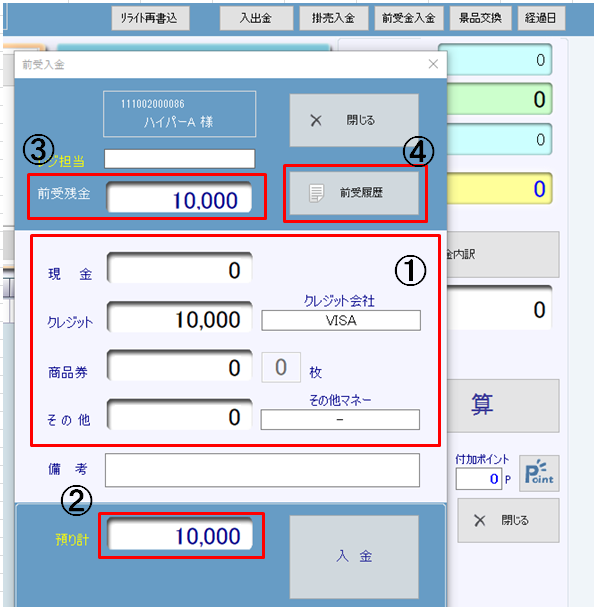This screenshot has width=594, height=607.
Task: Open the その他マネー selector
Action: 340,420
